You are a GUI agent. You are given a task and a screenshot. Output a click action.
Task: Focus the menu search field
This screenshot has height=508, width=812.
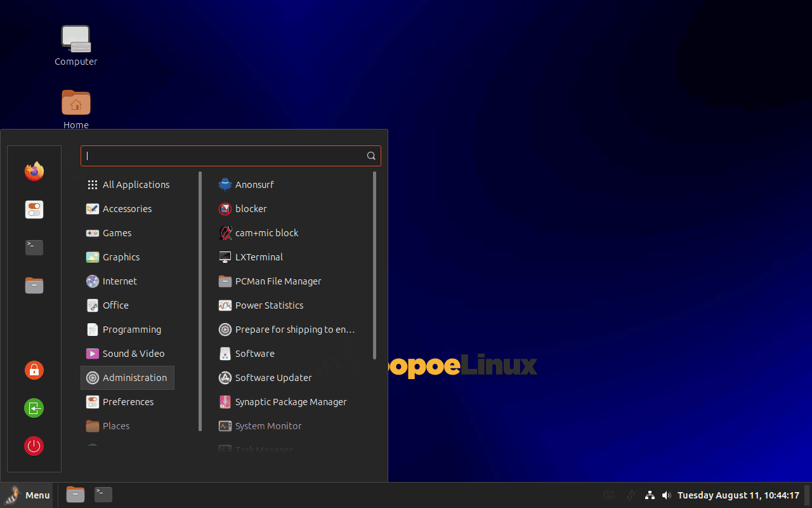coord(231,156)
